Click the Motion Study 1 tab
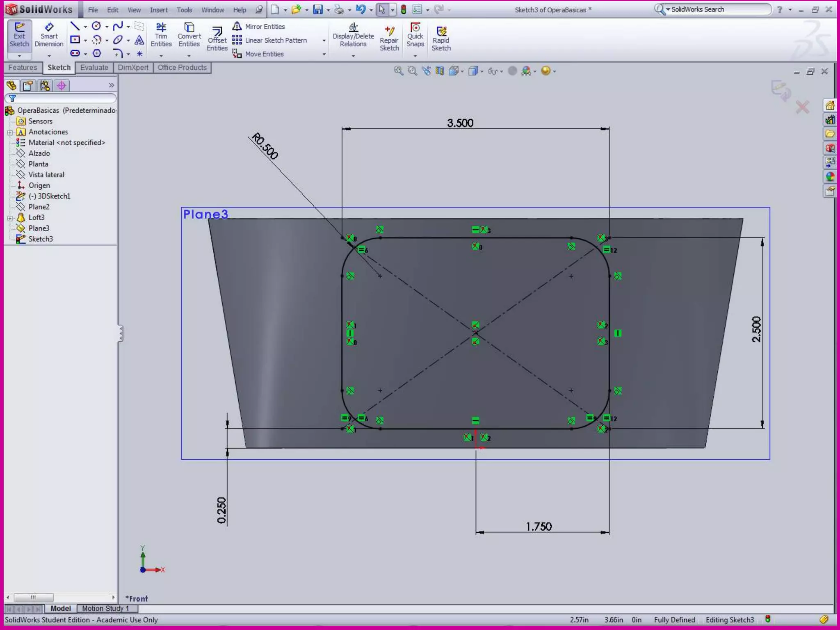The width and height of the screenshot is (840, 630). [105, 608]
